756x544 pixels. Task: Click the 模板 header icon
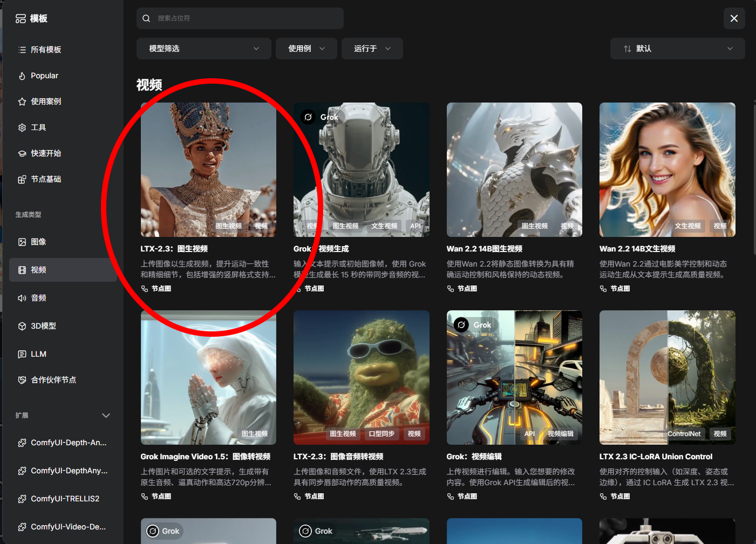coord(21,18)
